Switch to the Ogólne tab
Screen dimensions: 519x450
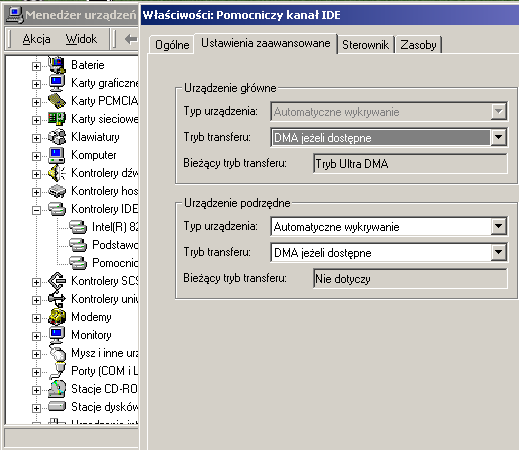point(172,45)
